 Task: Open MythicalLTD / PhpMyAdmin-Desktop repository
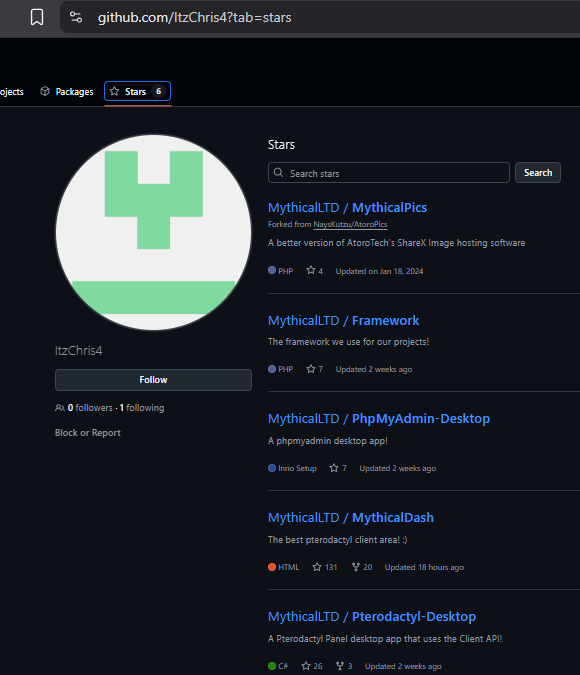click(379, 419)
